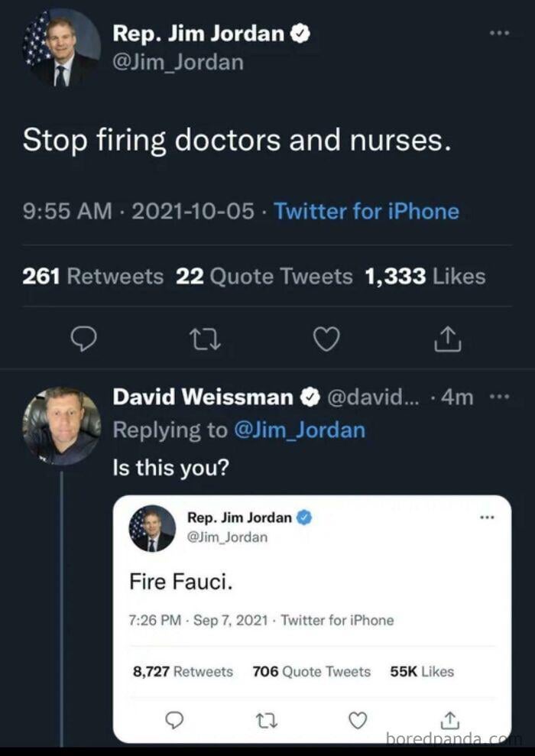Open the quoted "Fire Fauci." tweet text
Screen dimensions: 535x756
point(181,582)
